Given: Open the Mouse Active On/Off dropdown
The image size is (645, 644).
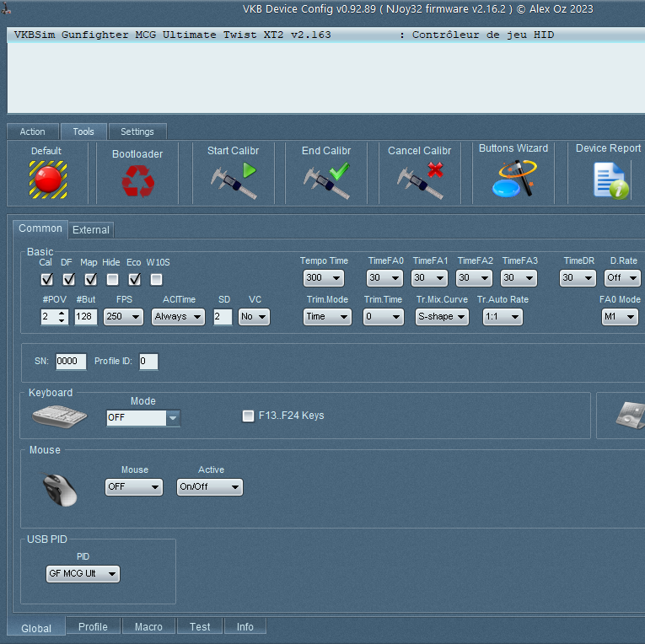Looking at the screenshot, I should (210, 487).
